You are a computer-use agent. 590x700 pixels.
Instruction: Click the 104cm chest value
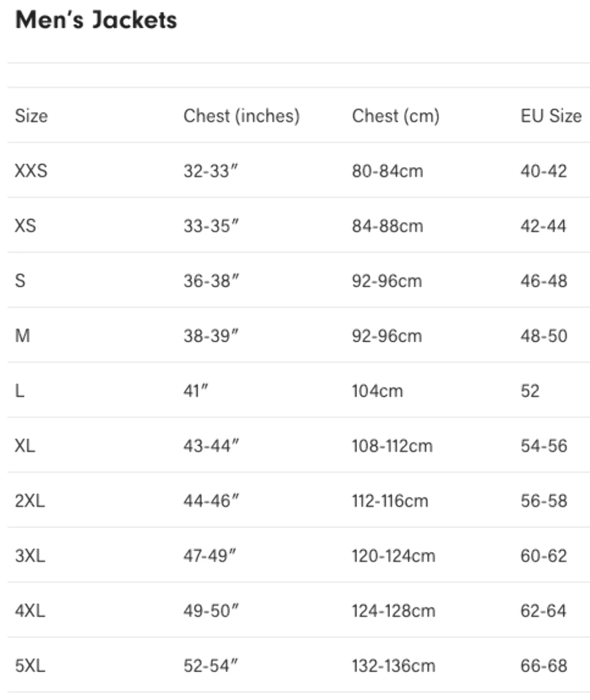point(377,391)
